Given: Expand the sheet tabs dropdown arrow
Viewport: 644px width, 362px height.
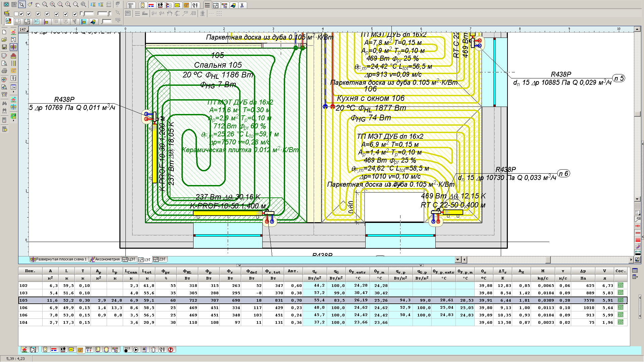Looking at the screenshot, I should 458,260.
